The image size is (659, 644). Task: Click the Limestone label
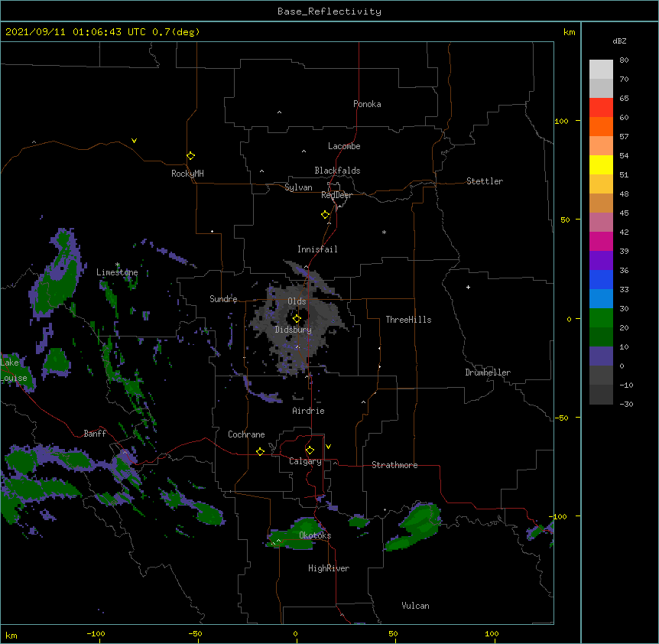(x=117, y=272)
